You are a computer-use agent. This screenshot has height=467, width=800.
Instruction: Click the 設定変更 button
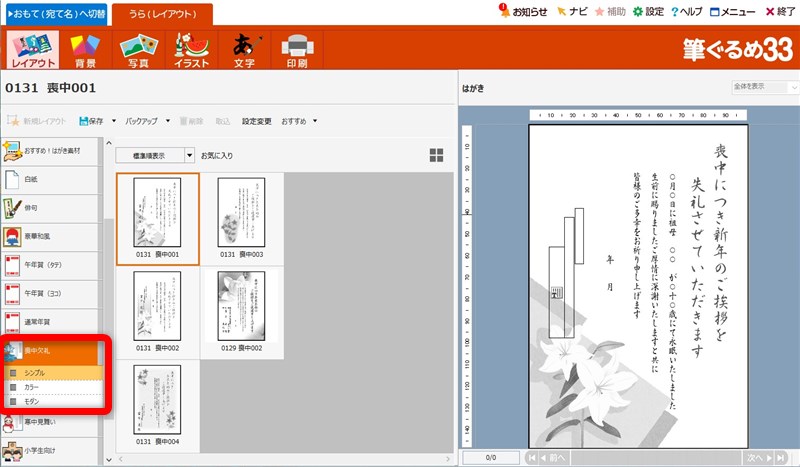[256, 121]
